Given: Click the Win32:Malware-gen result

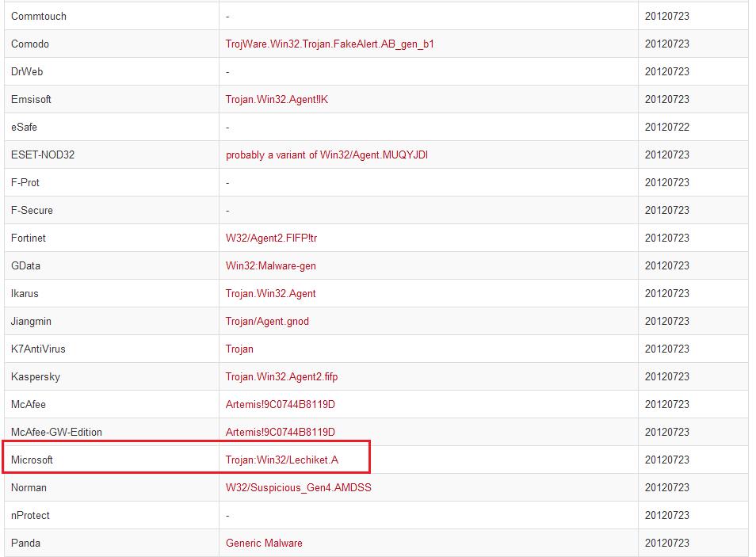Looking at the screenshot, I should [x=271, y=265].
